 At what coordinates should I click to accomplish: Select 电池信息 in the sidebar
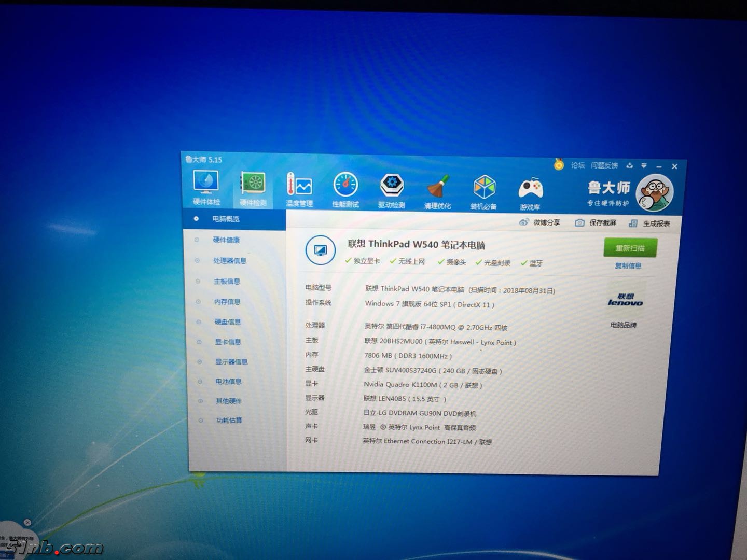pos(228,382)
